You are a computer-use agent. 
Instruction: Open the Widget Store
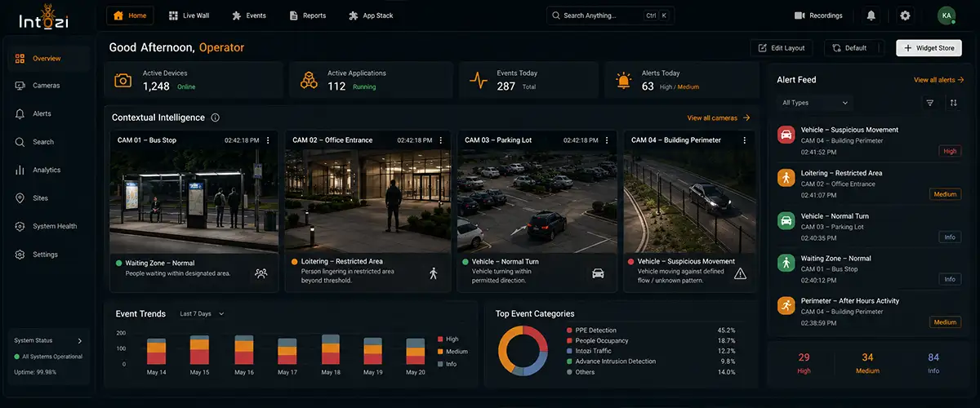click(x=929, y=48)
